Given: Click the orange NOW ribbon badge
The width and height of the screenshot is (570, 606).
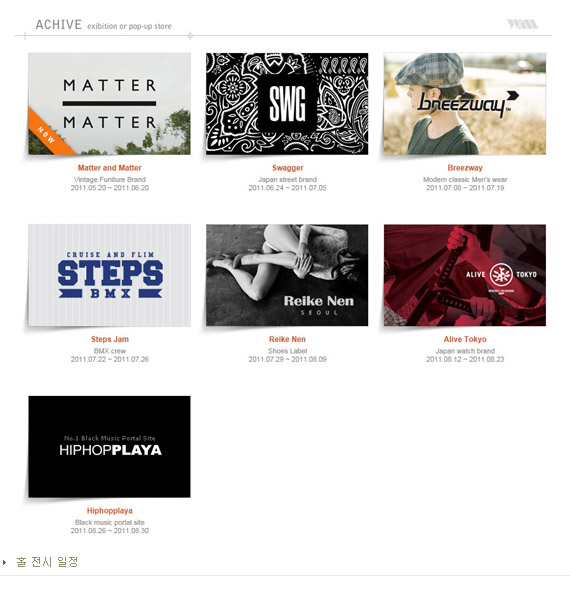Looking at the screenshot, I should click(48, 133).
